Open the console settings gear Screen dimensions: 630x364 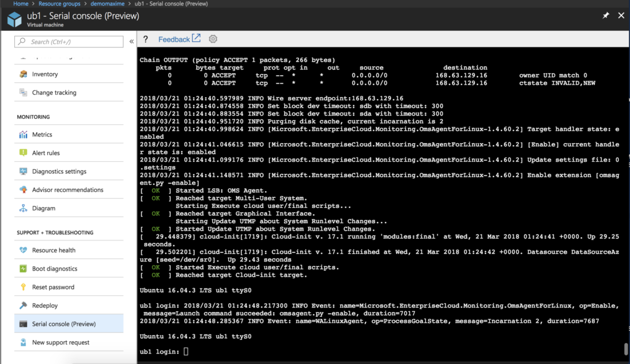point(213,39)
